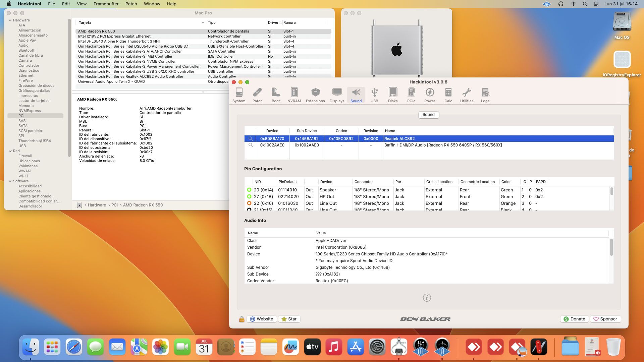
Task: Open the Framebuffer menu
Action: click(x=106, y=4)
